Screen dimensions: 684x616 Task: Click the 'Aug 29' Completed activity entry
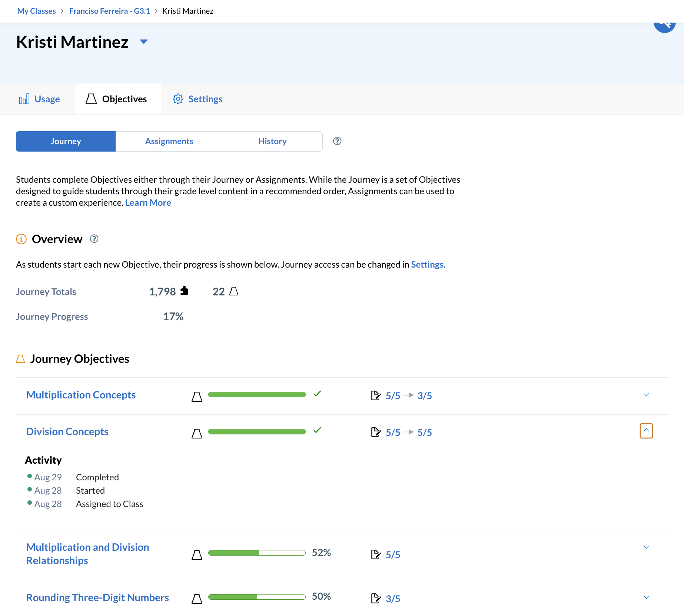(x=73, y=477)
